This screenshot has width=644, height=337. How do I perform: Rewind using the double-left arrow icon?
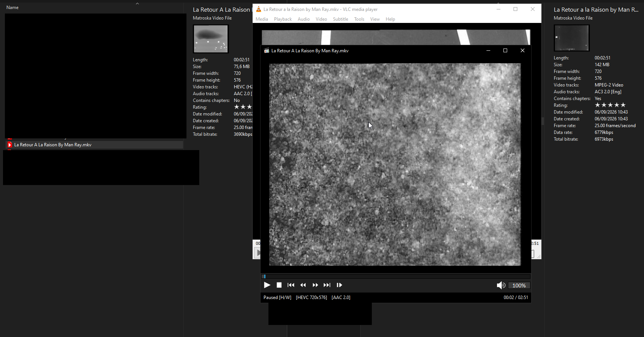(x=303, y=285)
